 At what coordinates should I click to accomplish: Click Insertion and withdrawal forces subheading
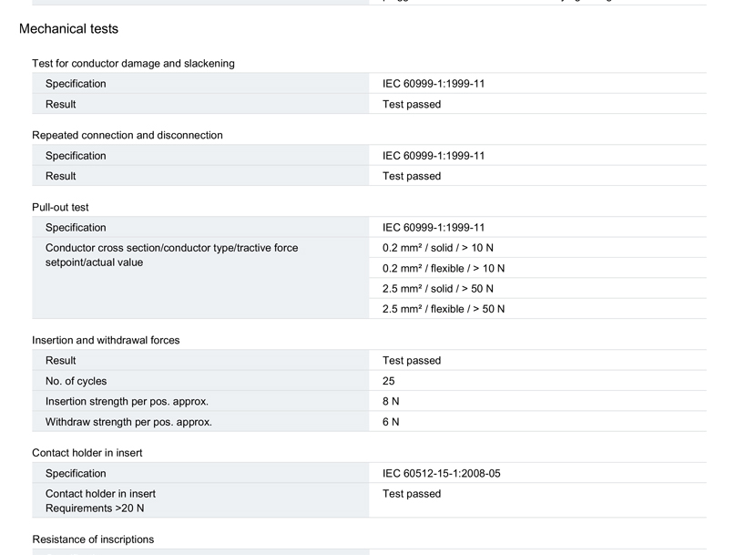106,341
